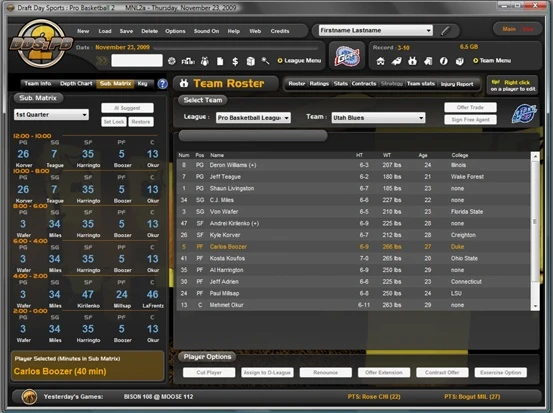Switch to the Ratings roster tab

coord(319,84)
